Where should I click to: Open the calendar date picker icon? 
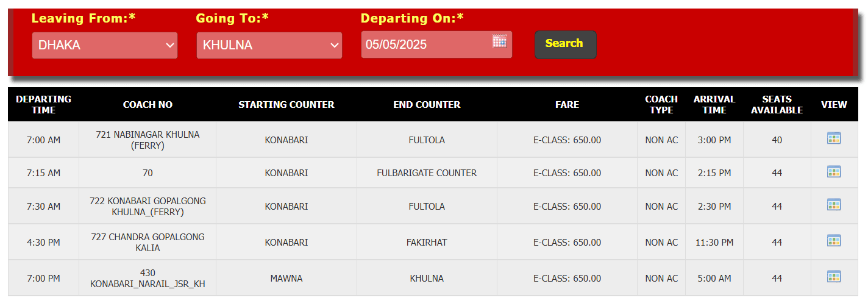[x=500, y=41]
